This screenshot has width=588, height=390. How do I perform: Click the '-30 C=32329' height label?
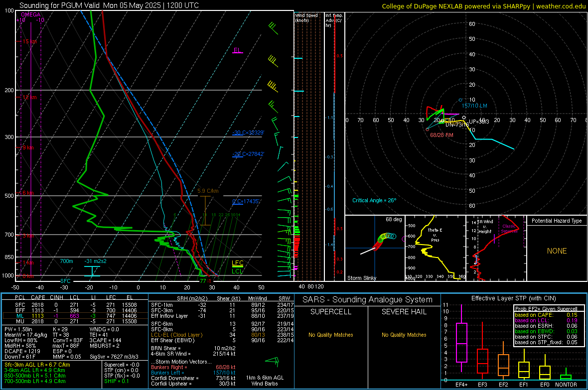248,133
